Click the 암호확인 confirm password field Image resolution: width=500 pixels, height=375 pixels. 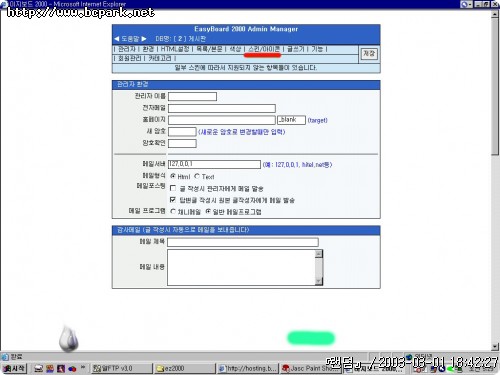(x=182, y=143)
